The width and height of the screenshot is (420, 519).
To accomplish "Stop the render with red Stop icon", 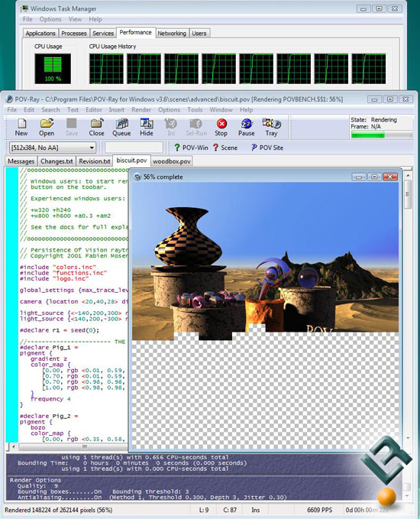I will coord(221,127).
